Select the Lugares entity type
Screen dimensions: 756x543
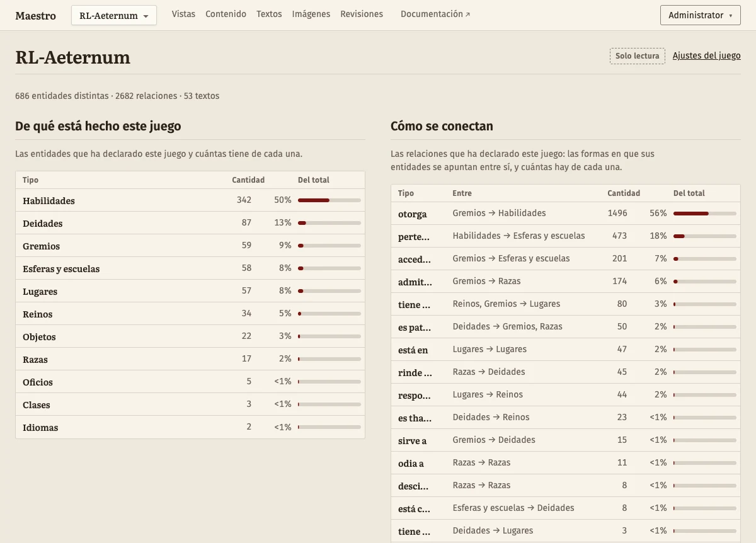click(40, 292)
